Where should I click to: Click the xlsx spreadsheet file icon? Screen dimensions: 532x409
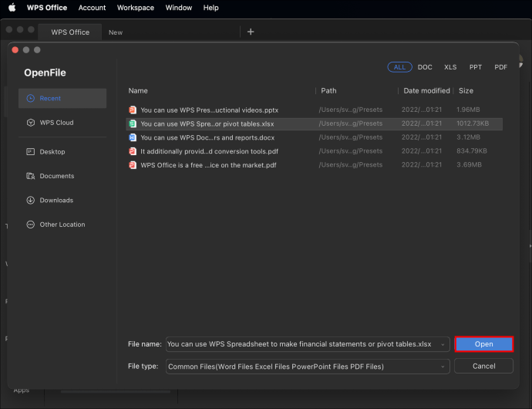coord(133,123)
